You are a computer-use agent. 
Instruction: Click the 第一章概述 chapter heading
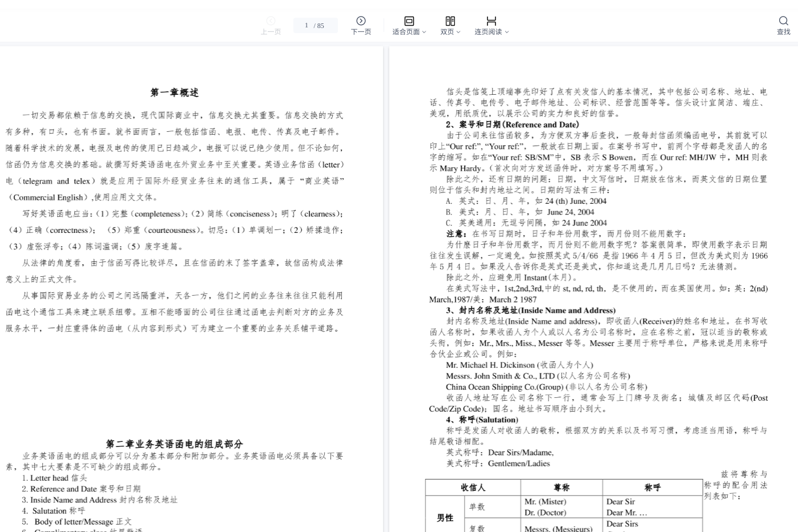click(174, 92)
